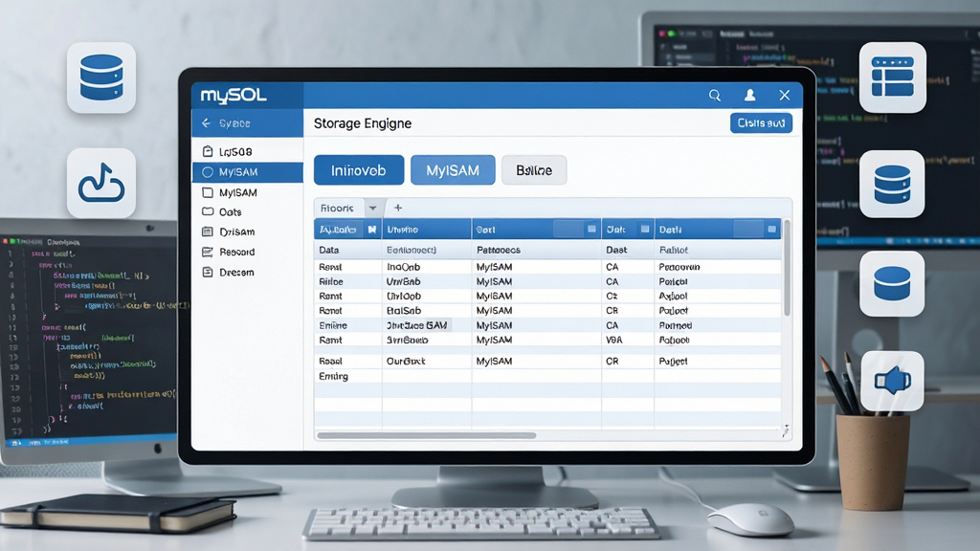980x551 pixels.
Task: Select the OurGbat table cell
Action: click(x=426, y=361)
